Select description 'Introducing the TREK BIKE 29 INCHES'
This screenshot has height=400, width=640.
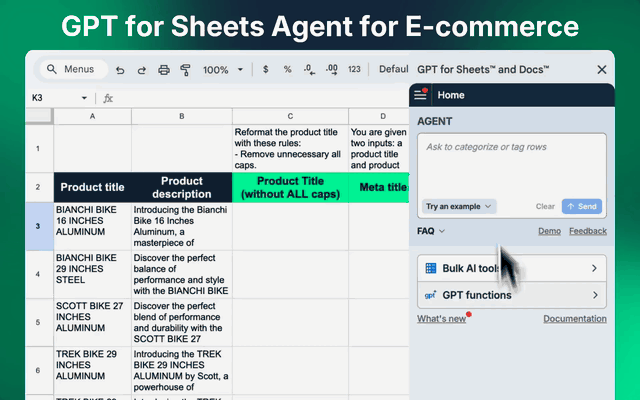[x=182, y=371]
